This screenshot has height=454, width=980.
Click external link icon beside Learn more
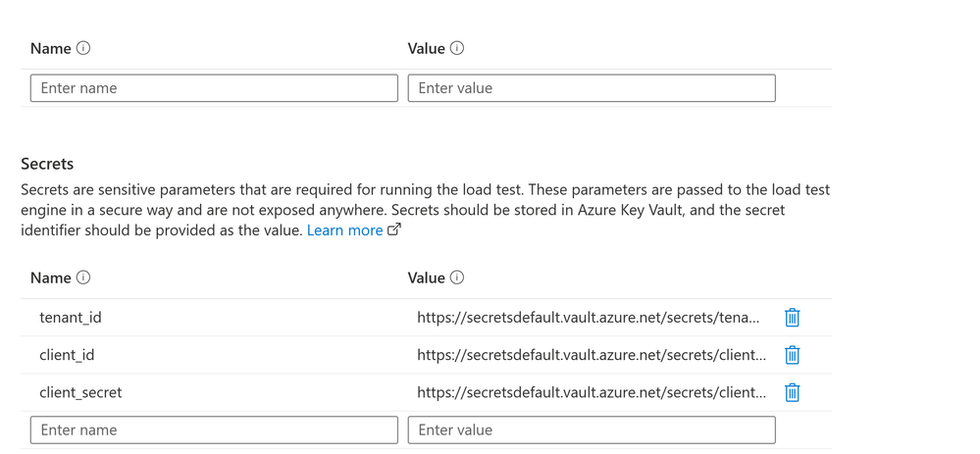(x=394, y=229)
